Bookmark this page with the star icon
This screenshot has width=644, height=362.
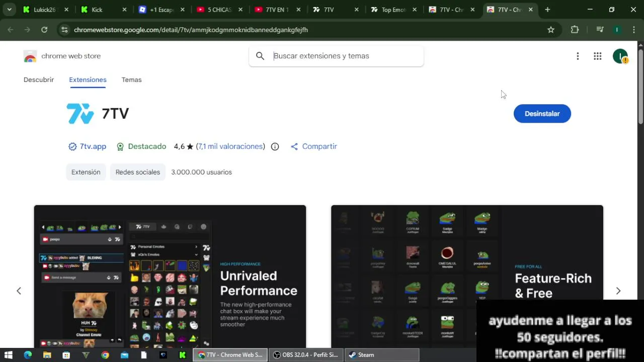click(551, 30)
